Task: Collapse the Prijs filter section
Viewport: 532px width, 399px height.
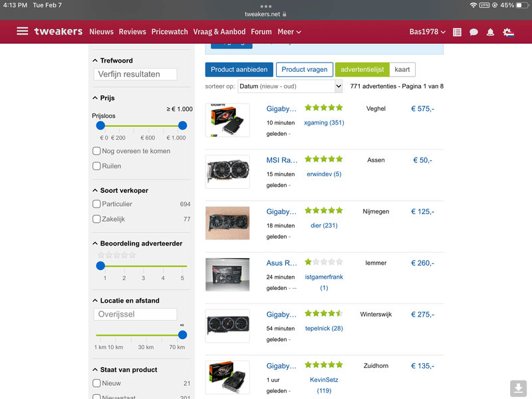Action: pyautogui.click(x=104, y=98)
